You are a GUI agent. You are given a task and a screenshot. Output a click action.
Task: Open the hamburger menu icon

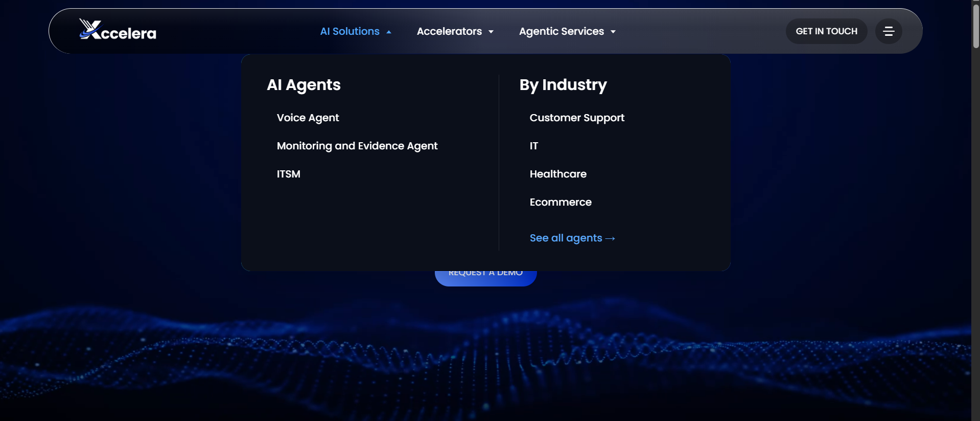(889, 31)
